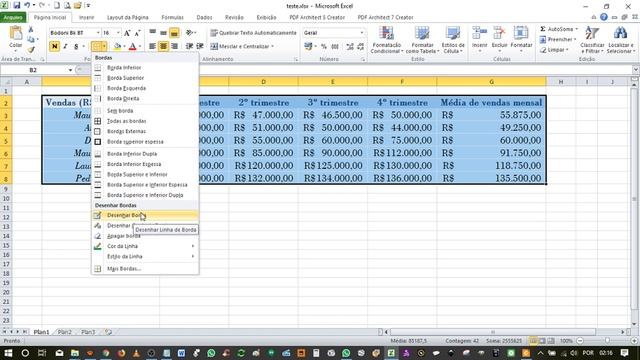Select Todas as bordas in menu
The image size is (640, 360).
[x=145, y=121]
